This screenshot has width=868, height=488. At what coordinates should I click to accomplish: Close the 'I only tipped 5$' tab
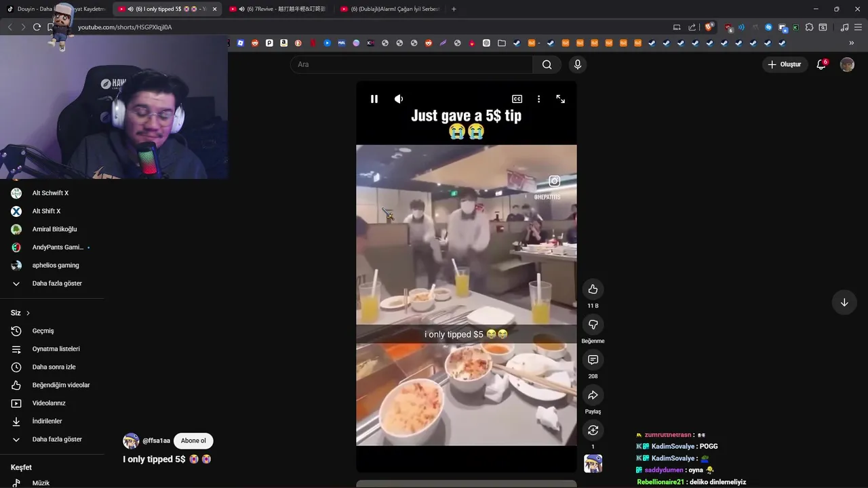[x=215, y=9]
